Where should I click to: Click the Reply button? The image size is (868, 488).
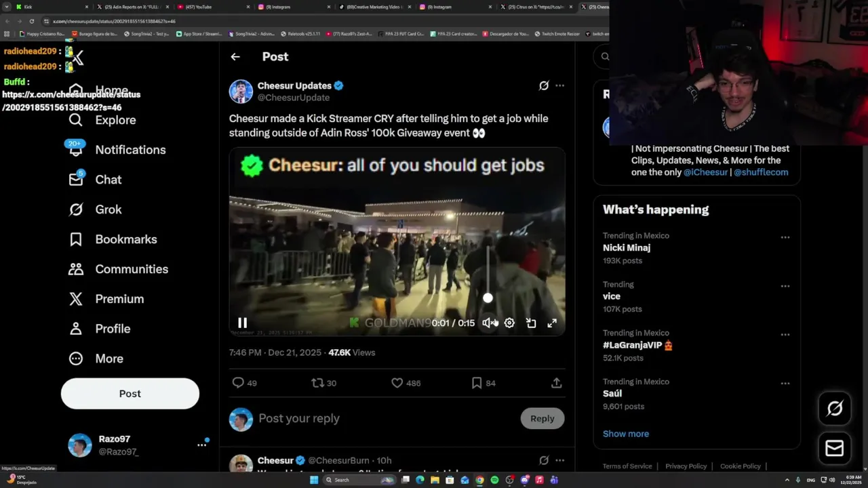[x=542, y=418]
